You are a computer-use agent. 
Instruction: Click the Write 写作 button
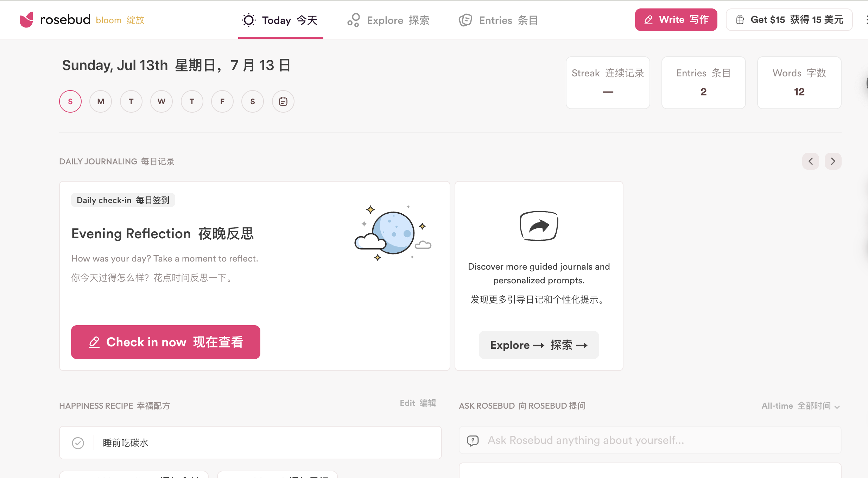(x=676, y=20)
